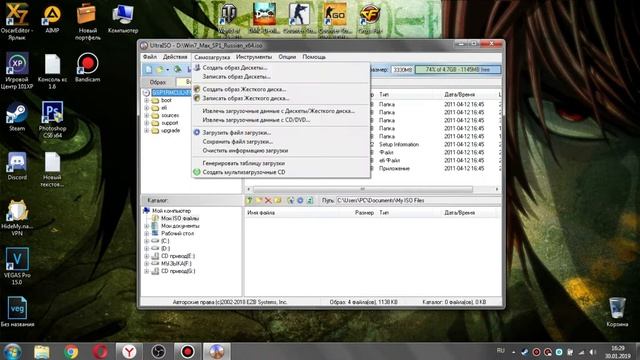Select CD привод(G:) in catalog
The height and width of the screenshot is (360, 640).
[x=178, y=271]
